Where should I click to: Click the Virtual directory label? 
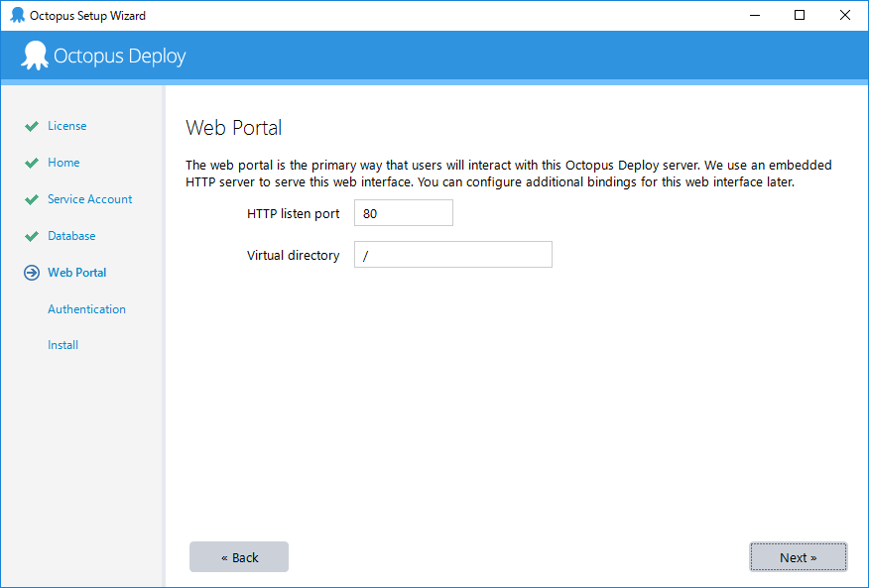(294, 255)
